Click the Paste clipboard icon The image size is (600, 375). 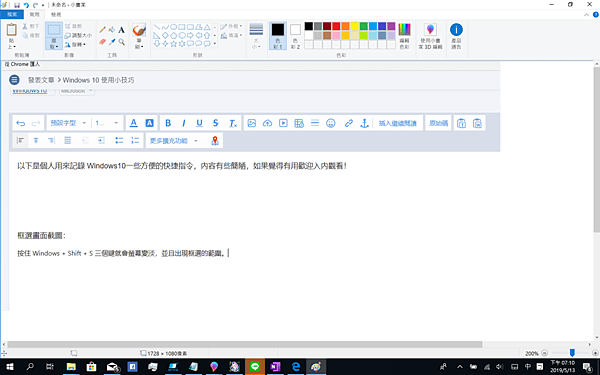[x=11, y=30]
